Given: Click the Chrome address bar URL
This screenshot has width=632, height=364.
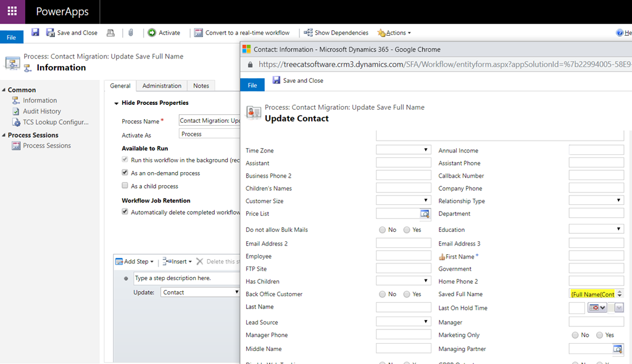Looking at the screenshot, I should [445, 64].
